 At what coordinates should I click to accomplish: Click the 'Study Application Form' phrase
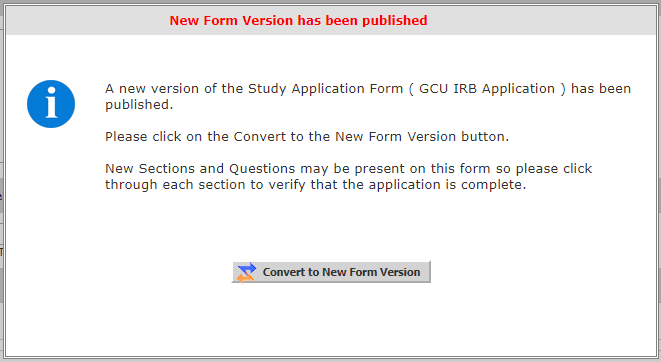tap(325, 88)
